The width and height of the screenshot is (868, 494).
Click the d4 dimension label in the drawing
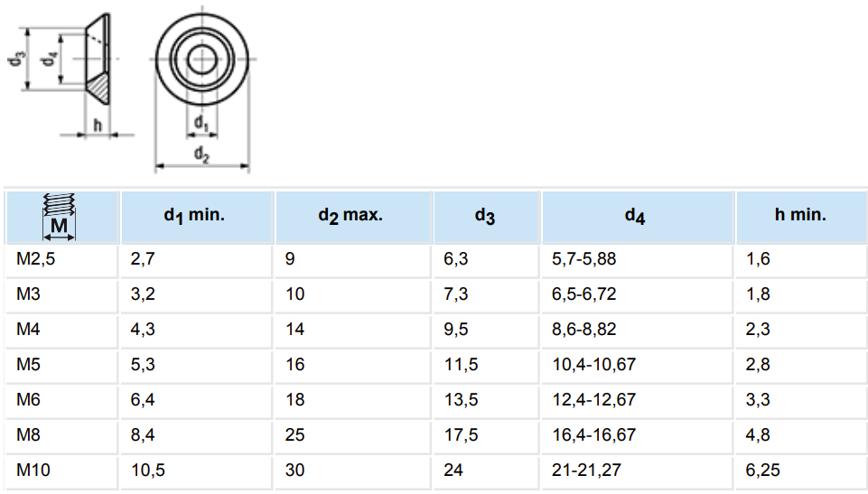click(x=51, y=58)
